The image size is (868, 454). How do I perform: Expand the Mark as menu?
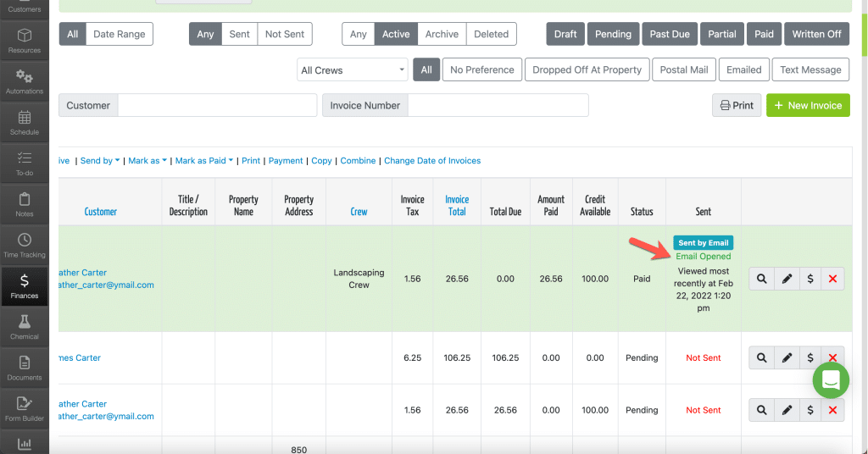point(147,160)
